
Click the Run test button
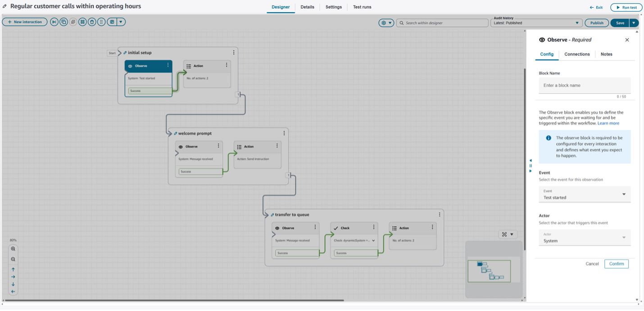coord(626,7)
